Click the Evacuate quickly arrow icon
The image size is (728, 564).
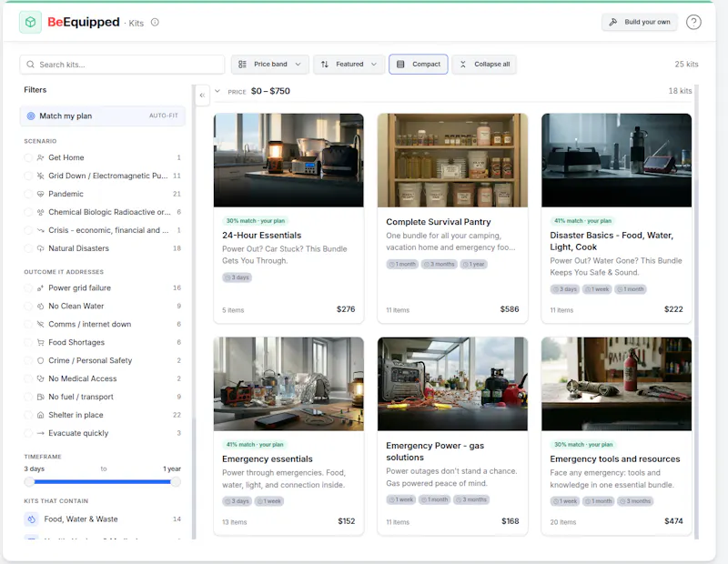click(x=40, y=433)
